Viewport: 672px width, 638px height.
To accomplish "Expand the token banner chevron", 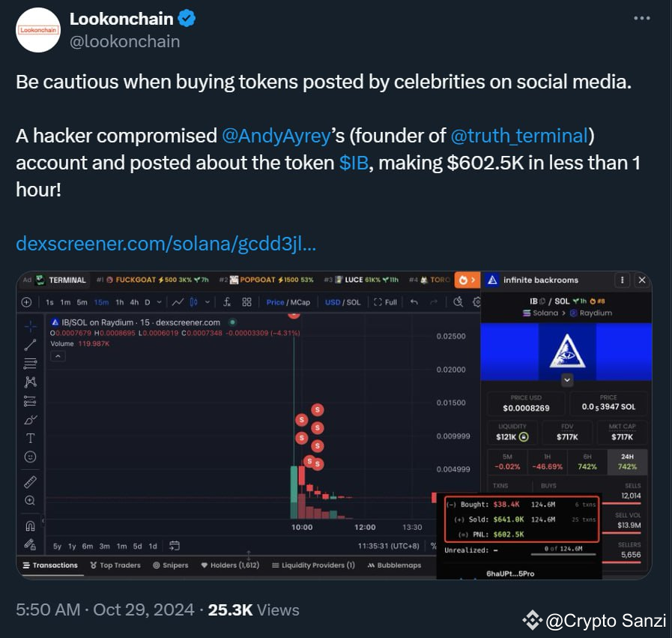I will tap(567, 380).
